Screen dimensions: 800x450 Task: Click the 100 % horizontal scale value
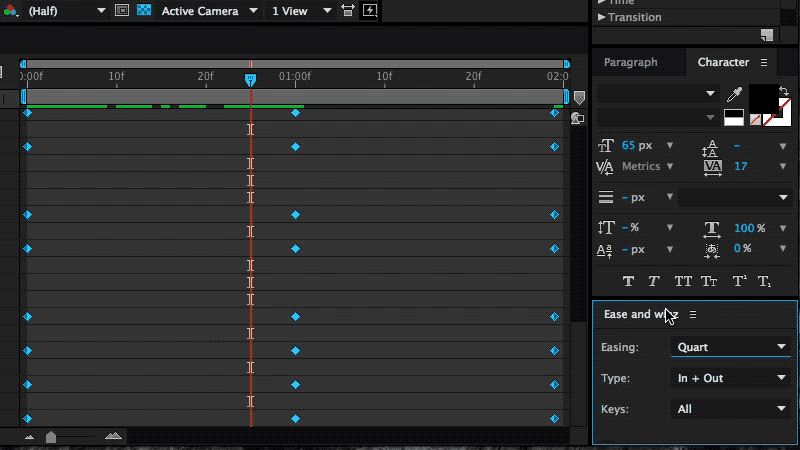(749, 228)
